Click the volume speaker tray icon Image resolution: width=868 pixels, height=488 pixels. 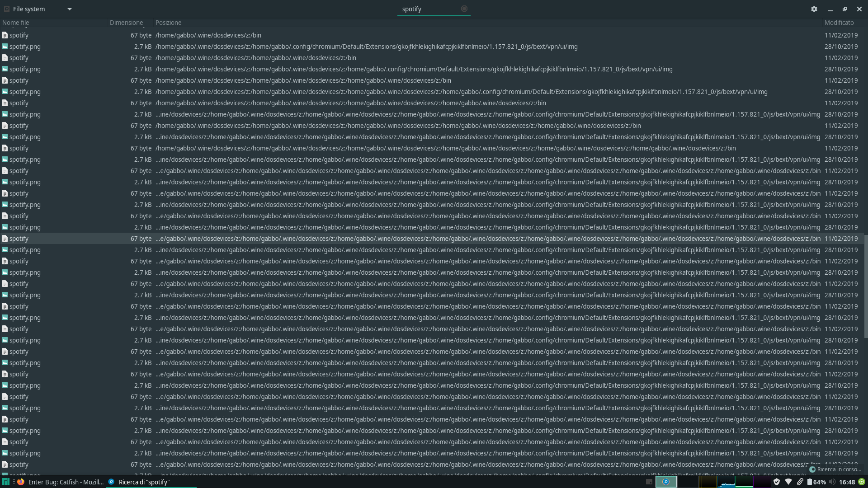point(832,482)
